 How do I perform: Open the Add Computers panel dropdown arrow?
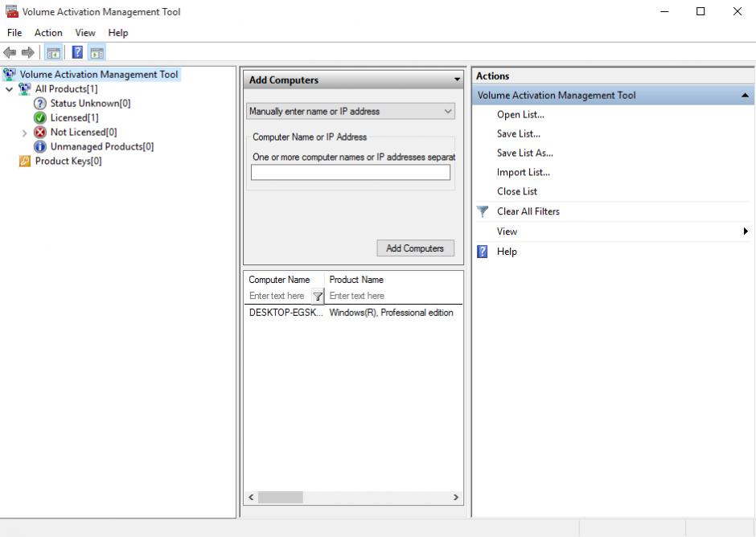[457, 80]
